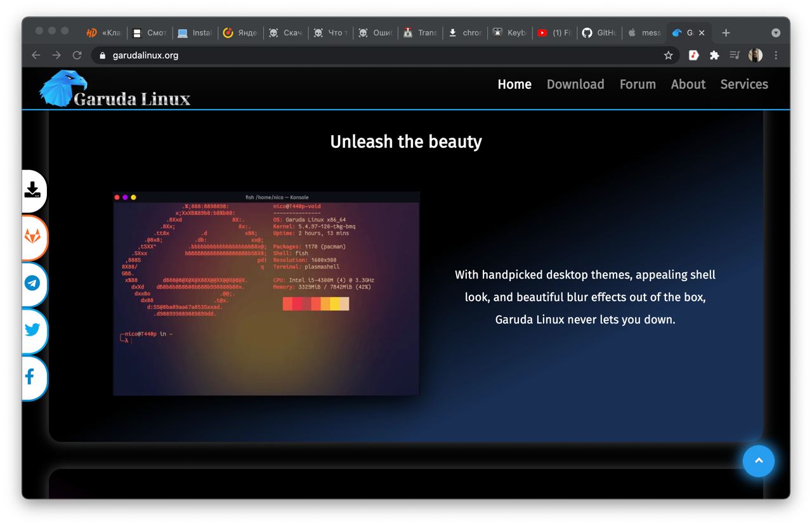Switch to the "Что т" tab

(330, 33)
